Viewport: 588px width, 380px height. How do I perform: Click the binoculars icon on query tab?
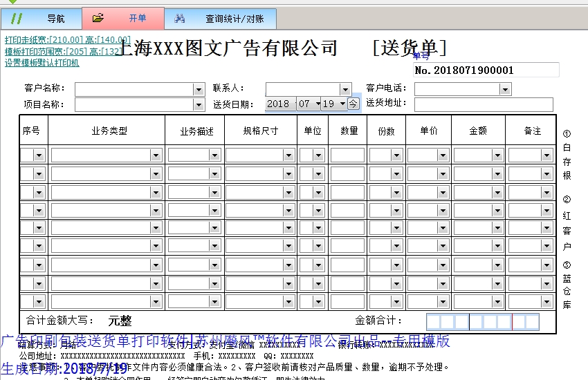[180, 19]
